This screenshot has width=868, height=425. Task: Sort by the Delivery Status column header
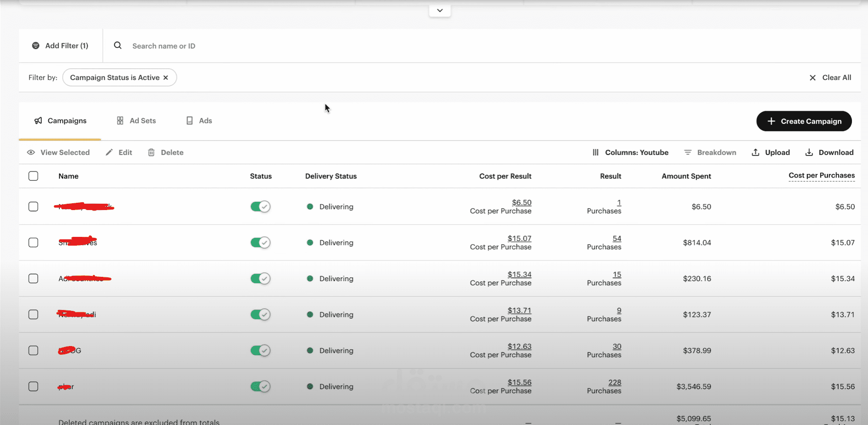click(x=331, y=176)
